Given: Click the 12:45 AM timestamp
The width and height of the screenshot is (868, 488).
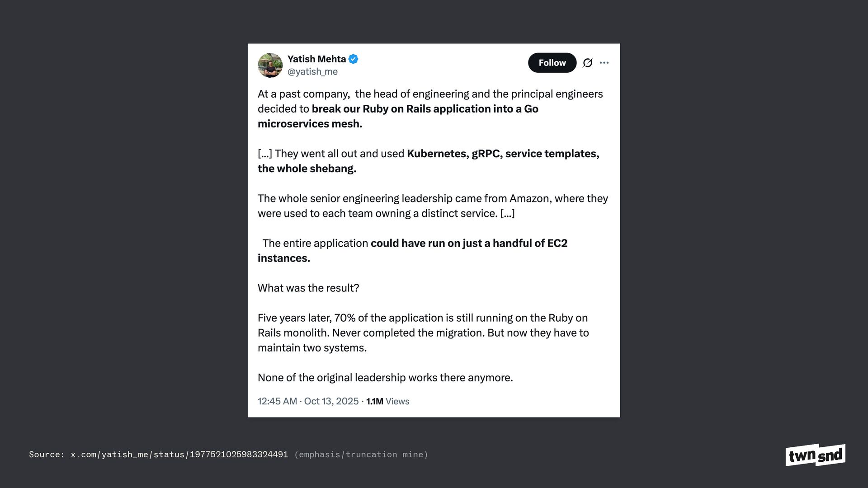Looking at the screenshot, I should point(277,401).
